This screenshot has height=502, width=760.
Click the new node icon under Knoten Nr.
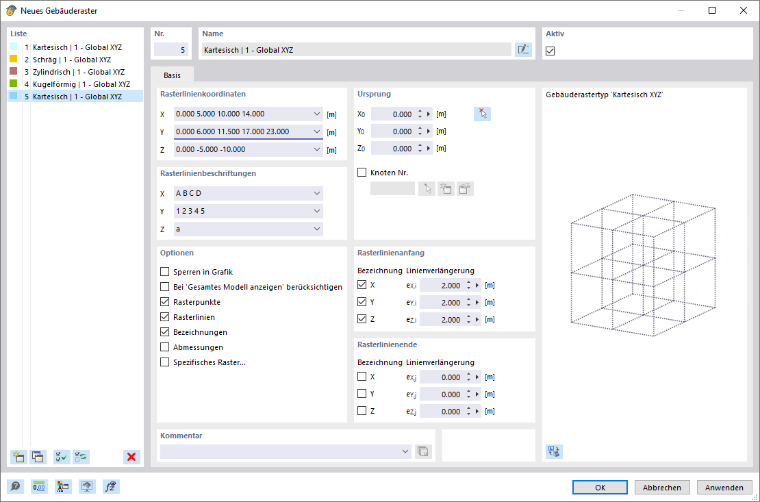446,189
